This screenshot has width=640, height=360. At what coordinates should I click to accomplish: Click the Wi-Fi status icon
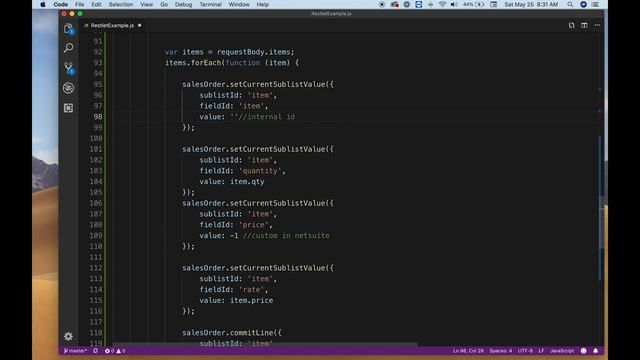(x=442, y=4)
